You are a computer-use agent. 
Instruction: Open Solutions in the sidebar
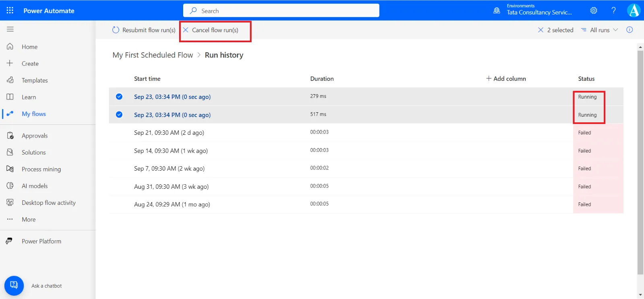pos(34,153)
